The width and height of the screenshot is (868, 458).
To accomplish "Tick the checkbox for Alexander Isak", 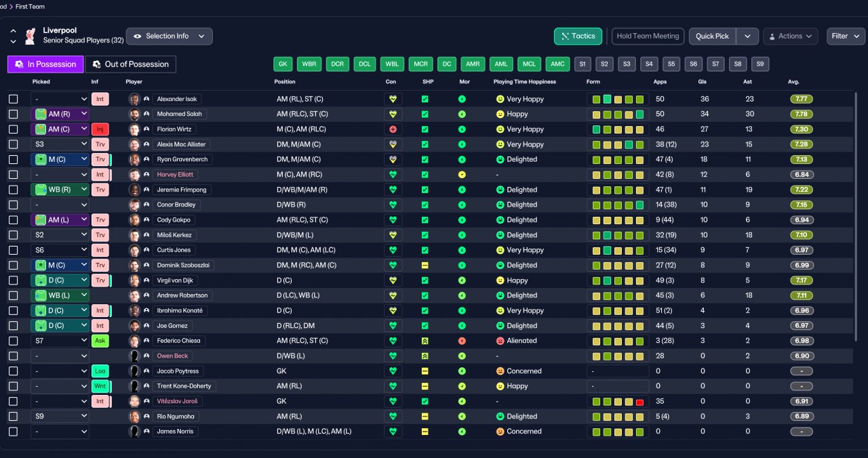I will 14,99.
